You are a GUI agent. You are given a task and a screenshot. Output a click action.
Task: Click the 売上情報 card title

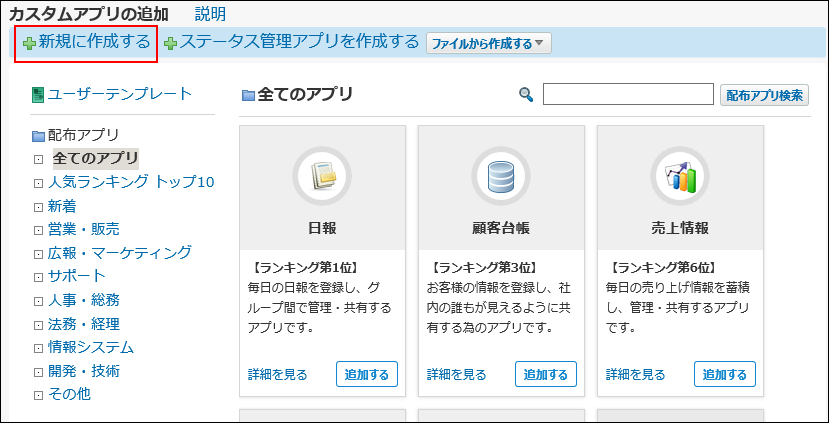click(679, 228)
